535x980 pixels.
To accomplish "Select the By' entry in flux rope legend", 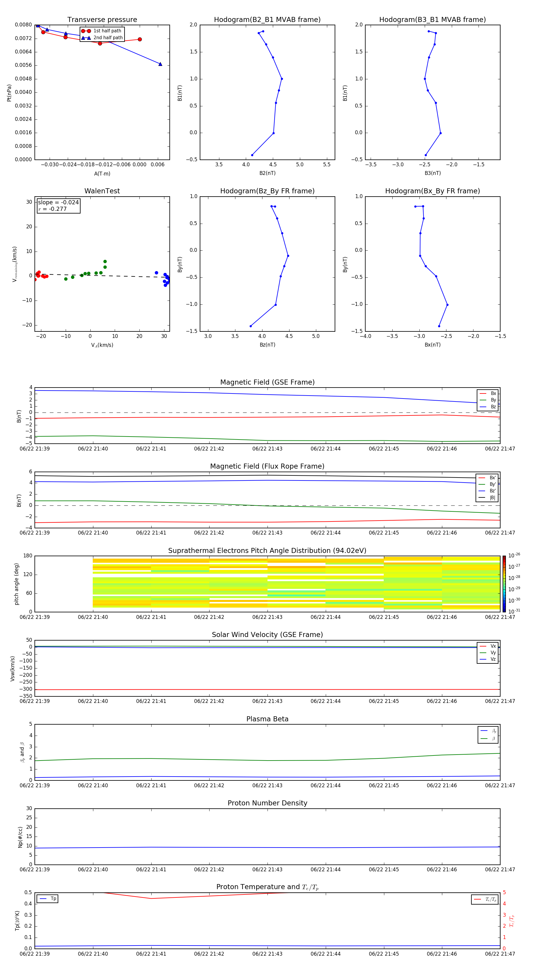I will click(x=487, y=484).
